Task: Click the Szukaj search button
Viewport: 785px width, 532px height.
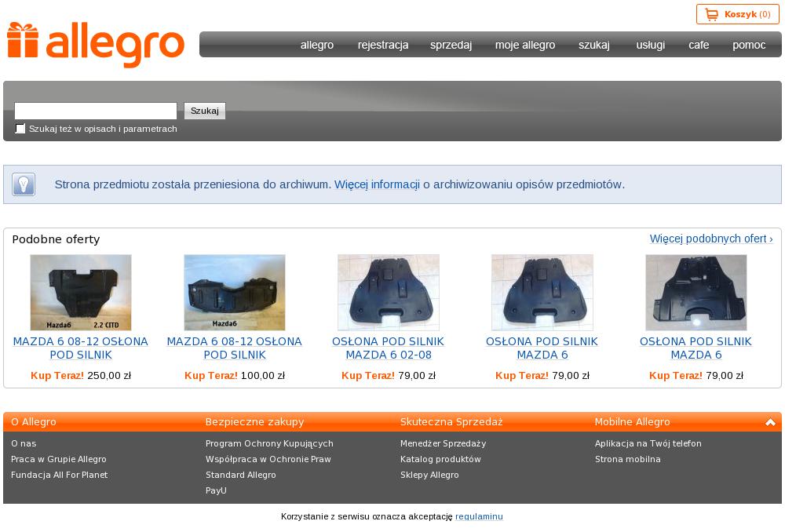Action: tap(205, 111)
